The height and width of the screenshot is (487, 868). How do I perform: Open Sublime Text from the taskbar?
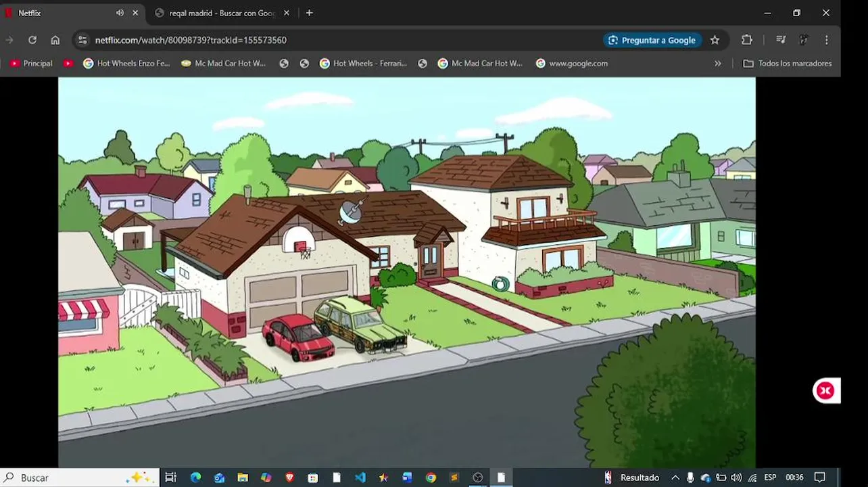pos(454,478)
